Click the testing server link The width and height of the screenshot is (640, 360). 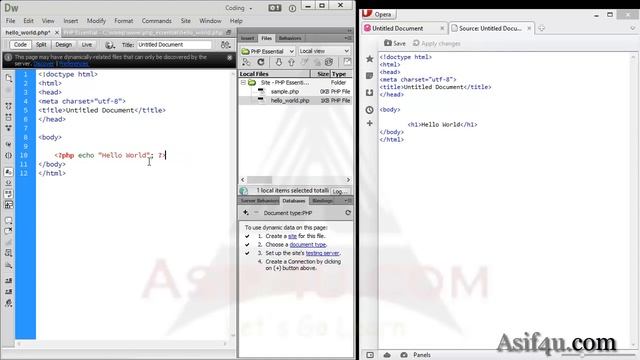tap(322, 253)
